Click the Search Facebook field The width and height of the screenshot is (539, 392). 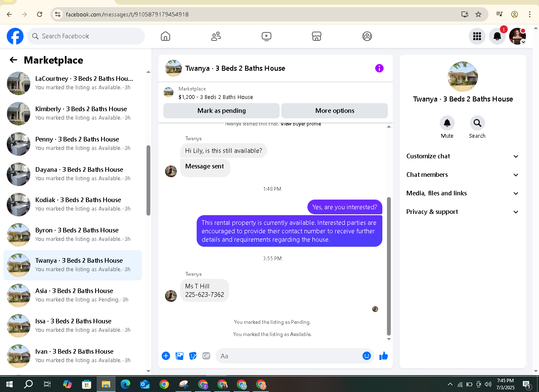coord(86,36)
